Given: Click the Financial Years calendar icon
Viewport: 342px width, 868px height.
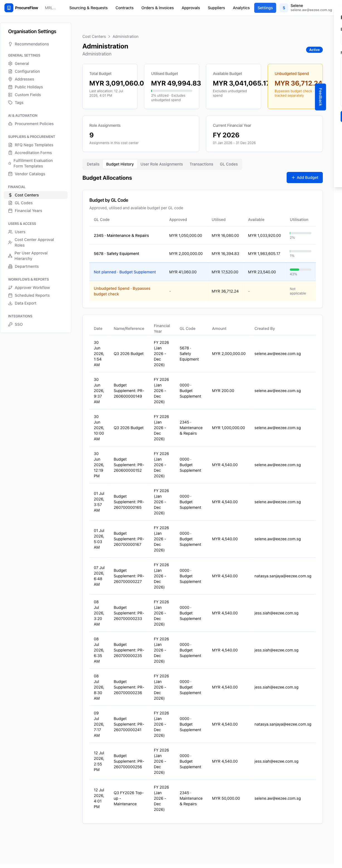Looking at the screenshot, I should [10, 211].
